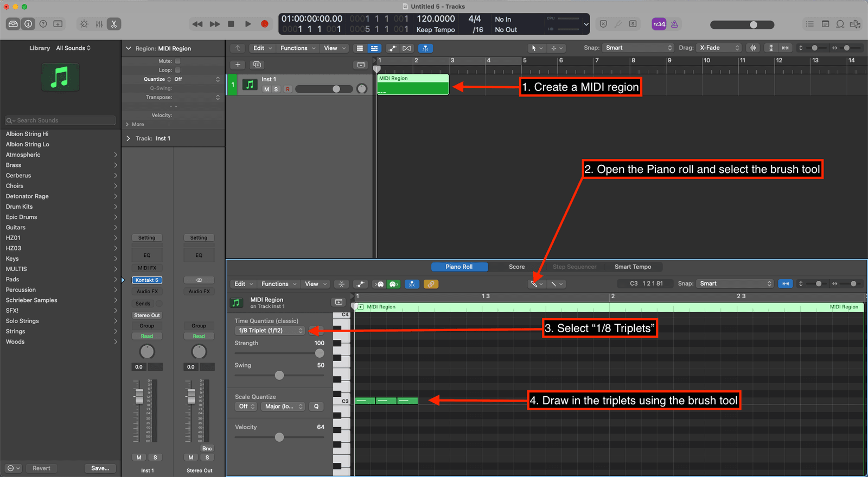The height and width of the screenshot is (477, 868).
Task: Open the Note Pads button
Action: pyautogui.click(x=825, y=24)
